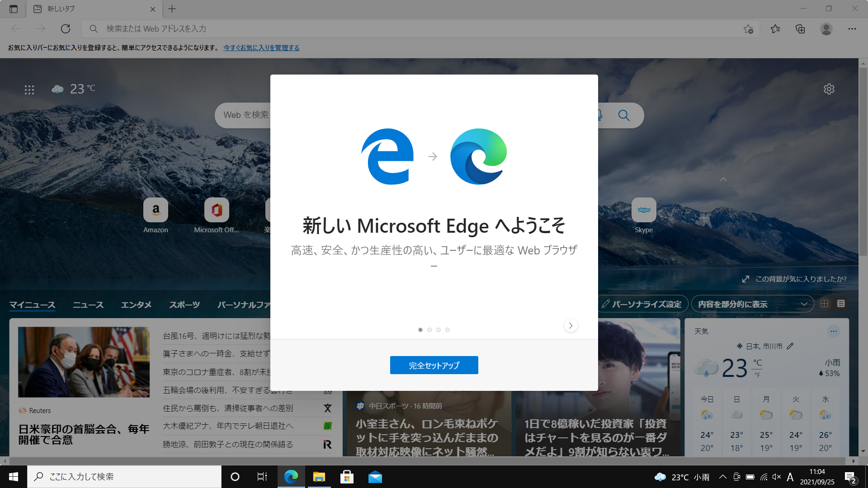Open the app launcher grid icon

(29, 89)
